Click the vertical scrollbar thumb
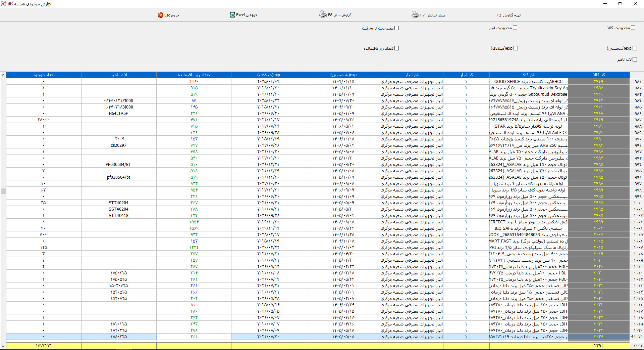This screenshot has height=350, width=644. (x=3, y=191)
